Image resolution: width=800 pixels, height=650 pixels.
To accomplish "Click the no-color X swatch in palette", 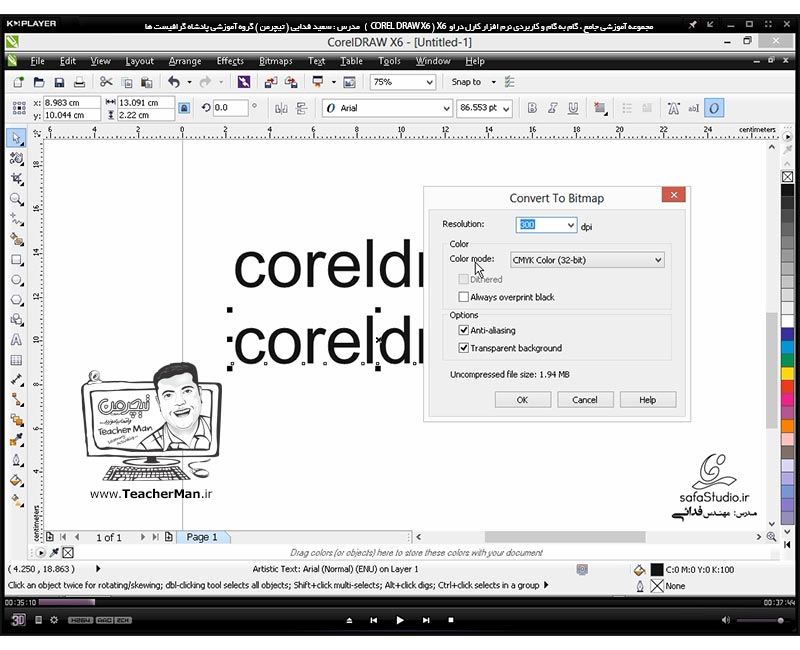I will pyautogui.click(x=788, y=177).
